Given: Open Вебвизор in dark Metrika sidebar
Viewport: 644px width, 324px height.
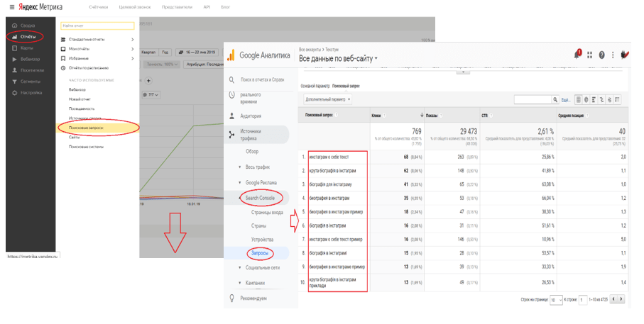Looking at the screenshot, I should [x=30, y=59].
